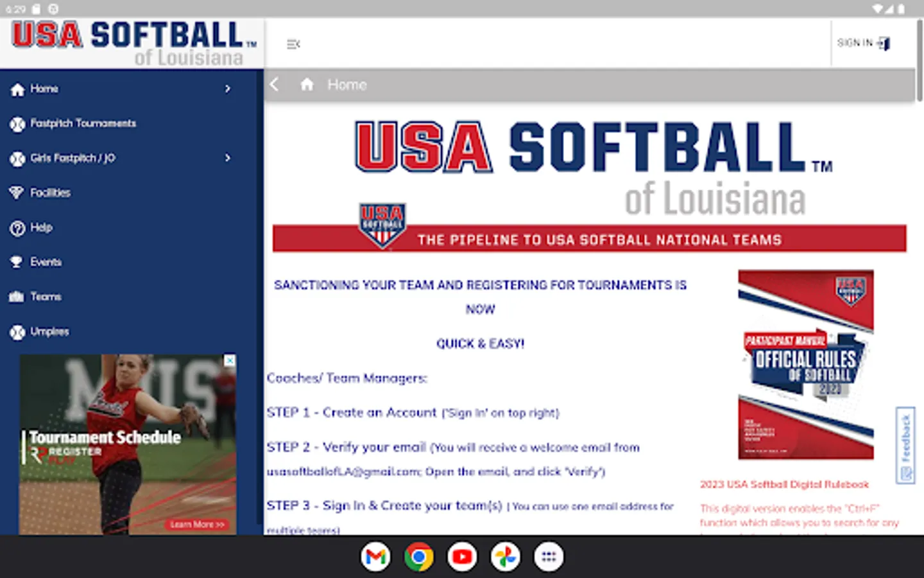Open the Teams section via its briefcase icon

tap(17, 297)
